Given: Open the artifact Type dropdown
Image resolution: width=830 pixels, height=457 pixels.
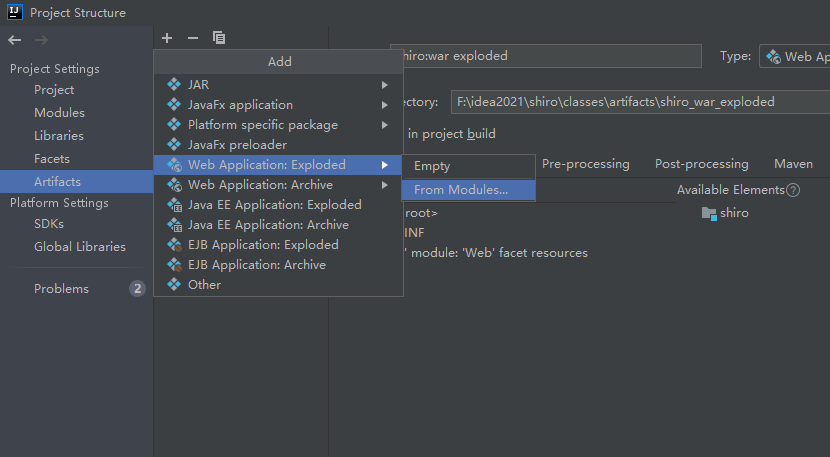Looking at the screenshot, I should (795, 56).
